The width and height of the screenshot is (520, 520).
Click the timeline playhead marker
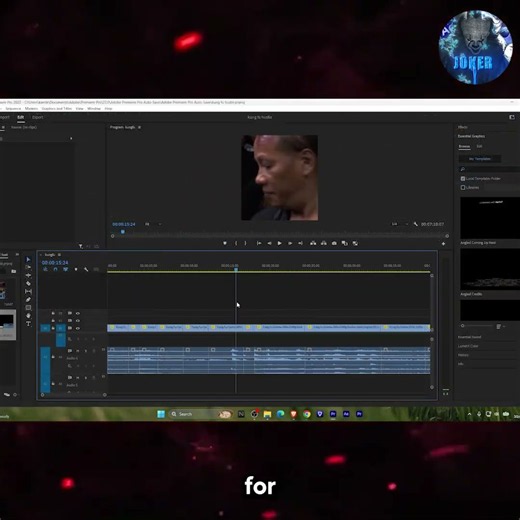(236, 269)
